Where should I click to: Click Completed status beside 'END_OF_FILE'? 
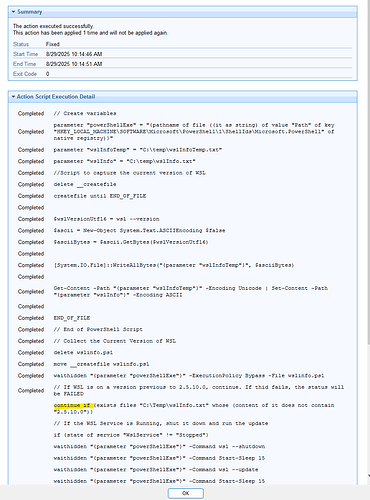coord(31,318)
